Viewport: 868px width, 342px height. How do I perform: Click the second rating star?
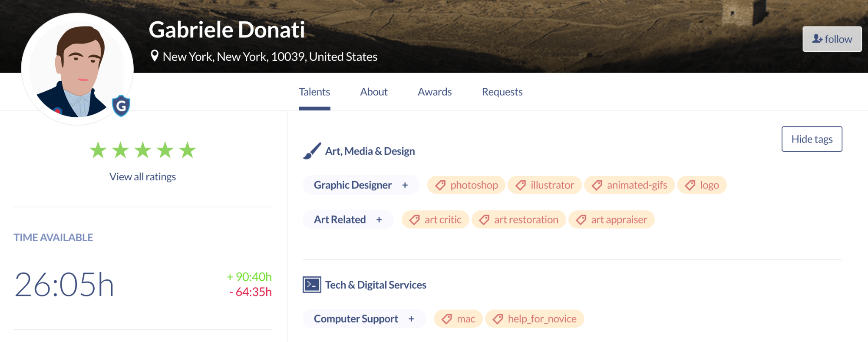[x=120, y=150]
